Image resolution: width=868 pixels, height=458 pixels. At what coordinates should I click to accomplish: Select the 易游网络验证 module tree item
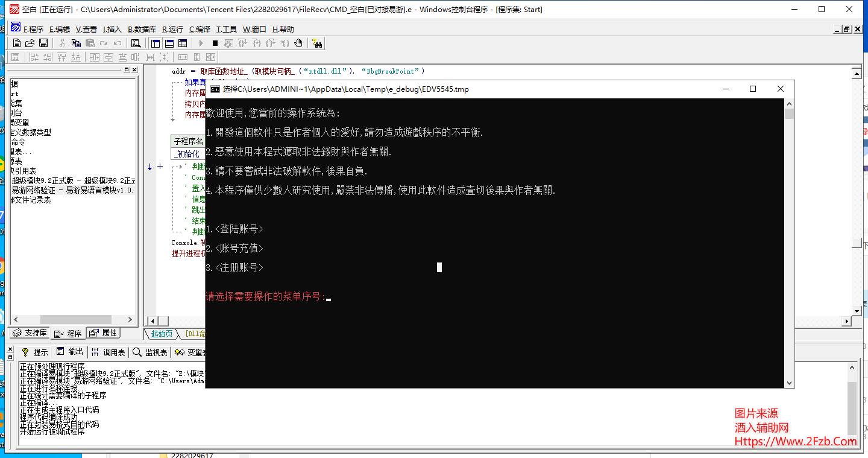(x=72, y=190)
